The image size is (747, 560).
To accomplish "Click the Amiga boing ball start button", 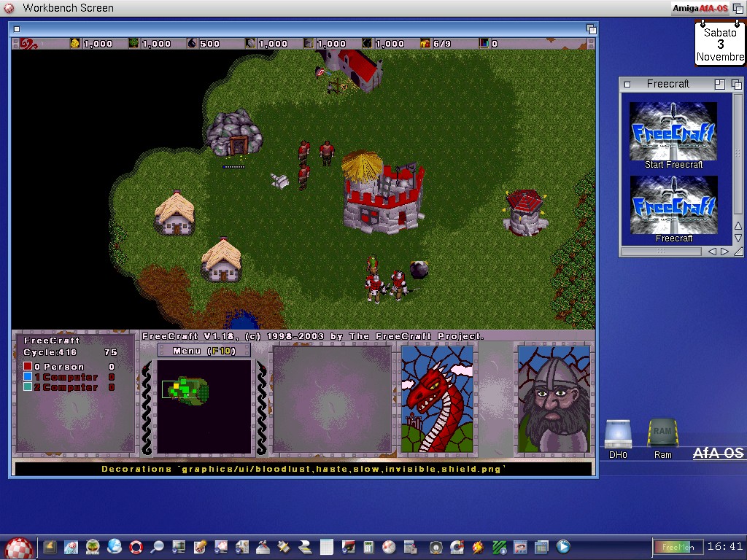I will click(x=18, y=547).
